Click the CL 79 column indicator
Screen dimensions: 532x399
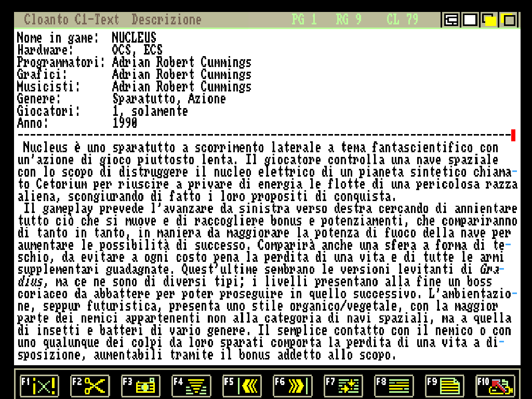pyautogui.click(x=402, y=20)
